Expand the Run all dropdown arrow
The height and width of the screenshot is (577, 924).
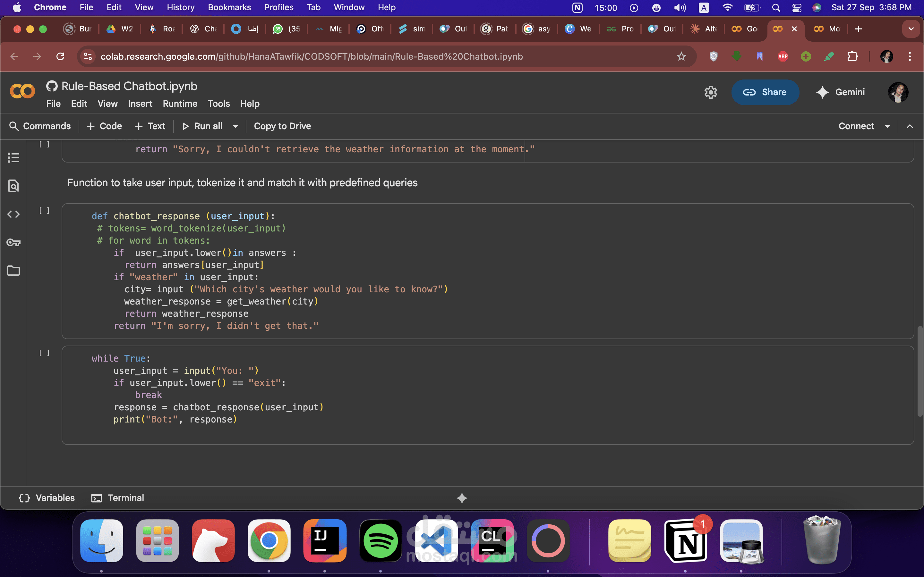(235, 126)
